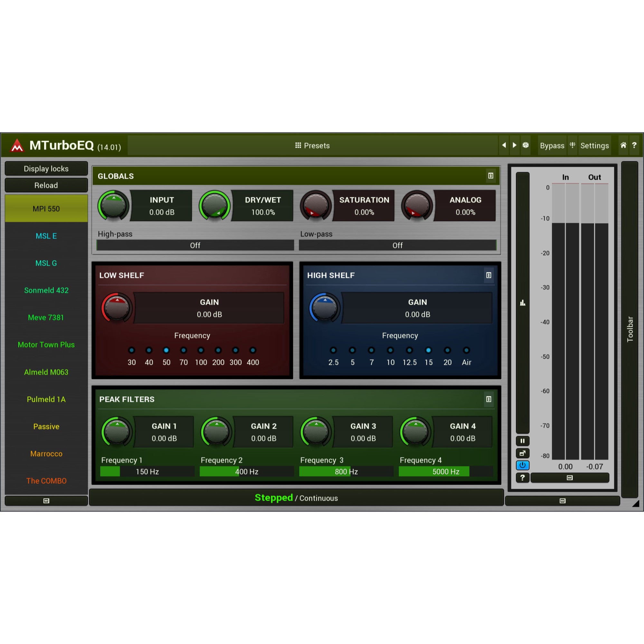Switch to The COMBO model
The image size is (644, 644).
point(46,481)
